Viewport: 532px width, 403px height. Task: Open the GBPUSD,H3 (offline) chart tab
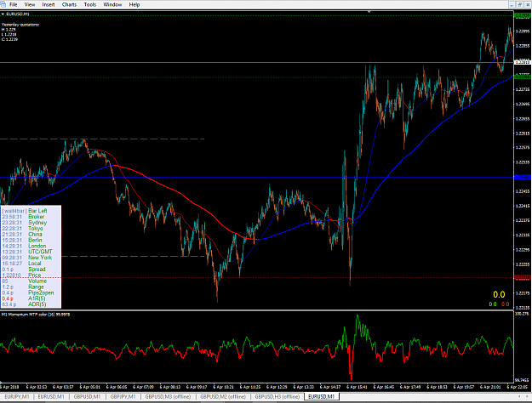click(277, 396)
